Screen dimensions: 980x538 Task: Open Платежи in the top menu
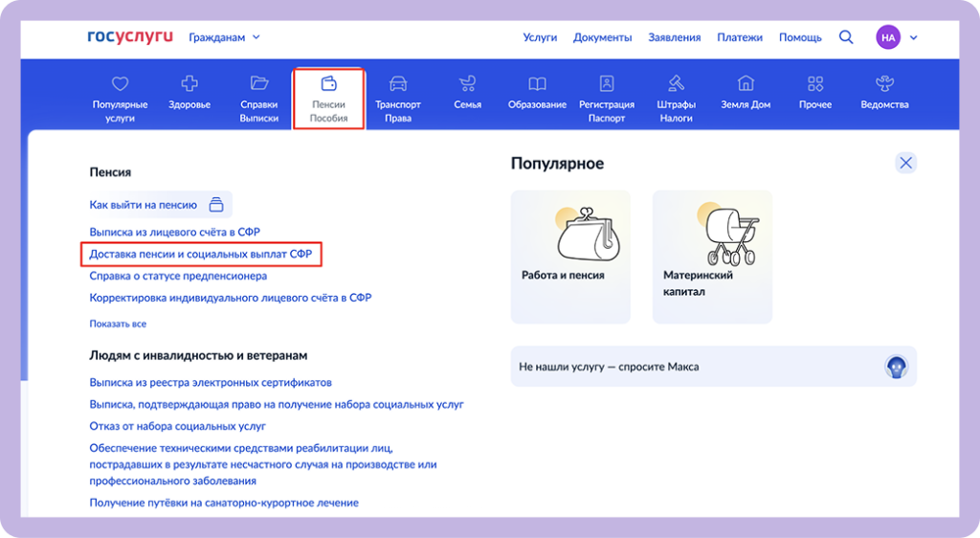[x=740, y=37]
